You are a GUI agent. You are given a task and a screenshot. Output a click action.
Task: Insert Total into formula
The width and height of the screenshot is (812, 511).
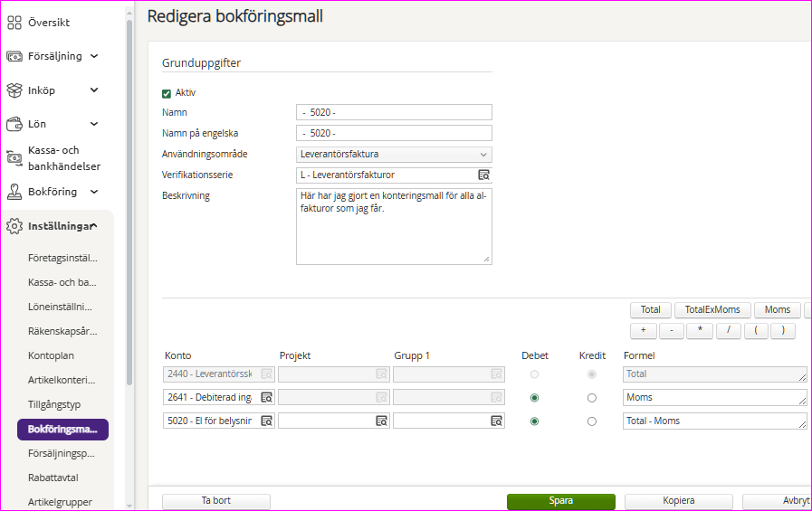tap(651, 310)
